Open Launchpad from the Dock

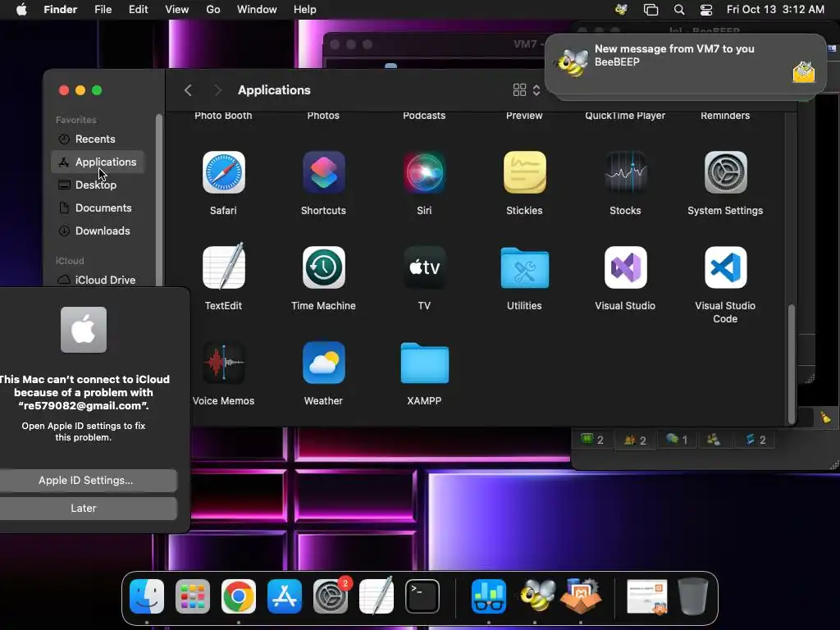[x=193, y=596]
